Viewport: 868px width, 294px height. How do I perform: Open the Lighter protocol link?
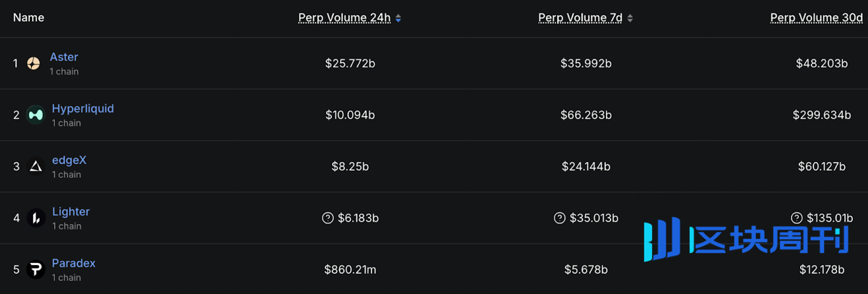point(71,211)
